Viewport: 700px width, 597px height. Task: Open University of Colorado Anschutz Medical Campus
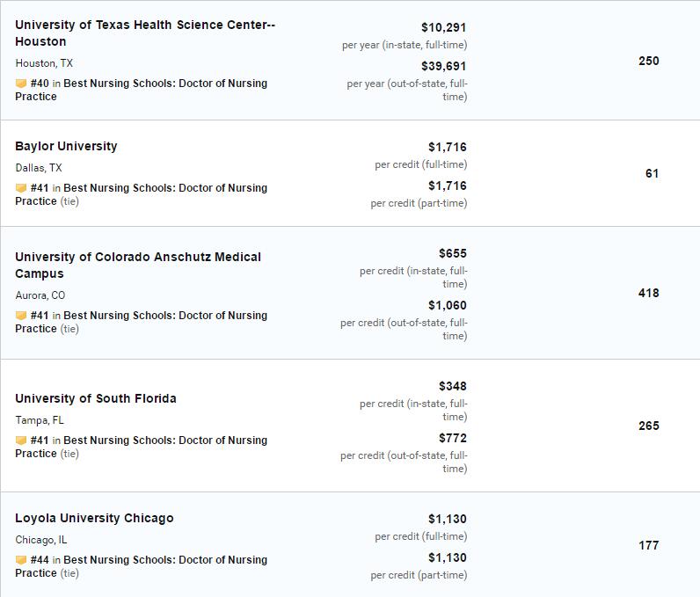pyautogui.click(x=138, y=265)
